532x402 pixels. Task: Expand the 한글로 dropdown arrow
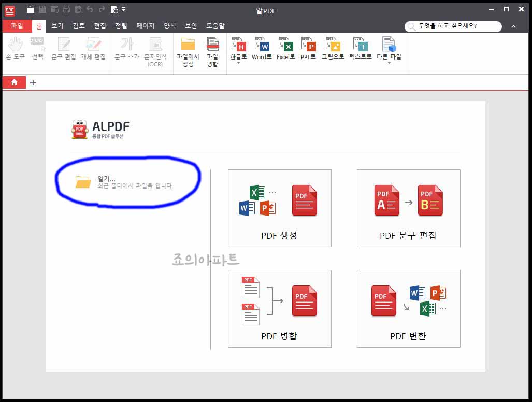[x=238, y=63]
